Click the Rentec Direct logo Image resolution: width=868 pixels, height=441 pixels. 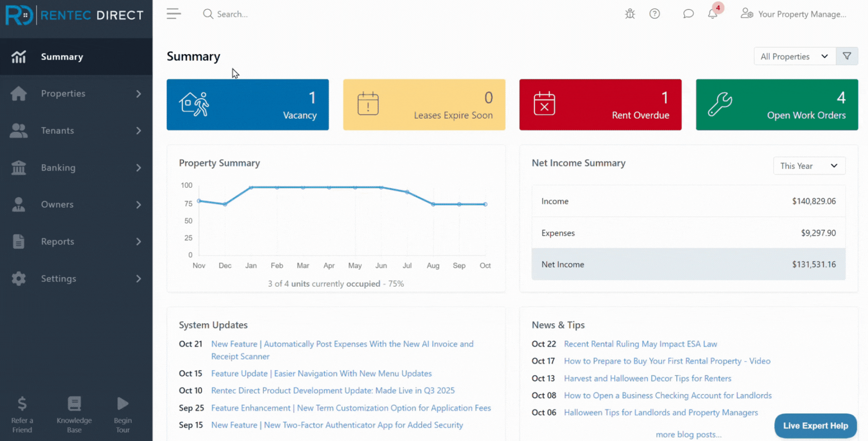click(x=74, y=15)
